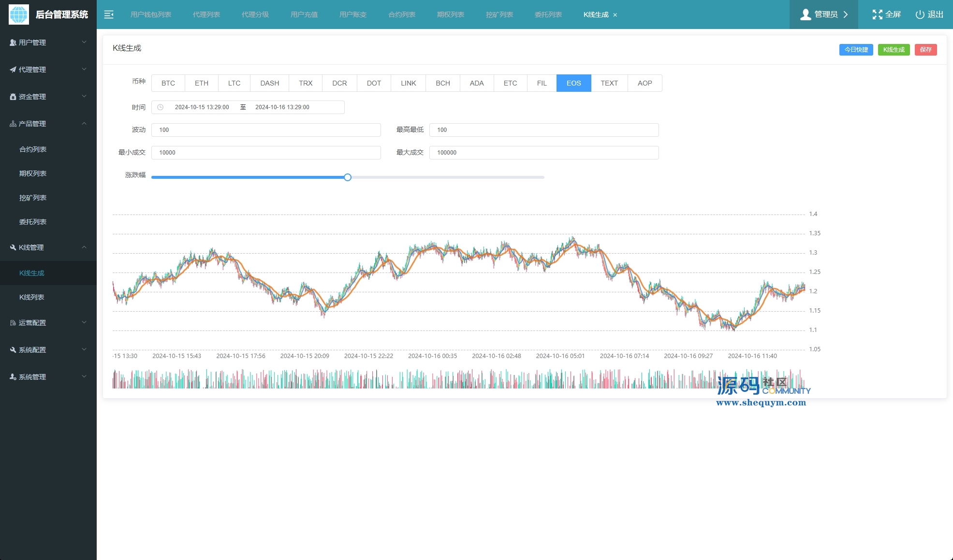This screenshot has height=560, width=953.
Task: Click the clock icon in the time field
Action: click(161, 107)
